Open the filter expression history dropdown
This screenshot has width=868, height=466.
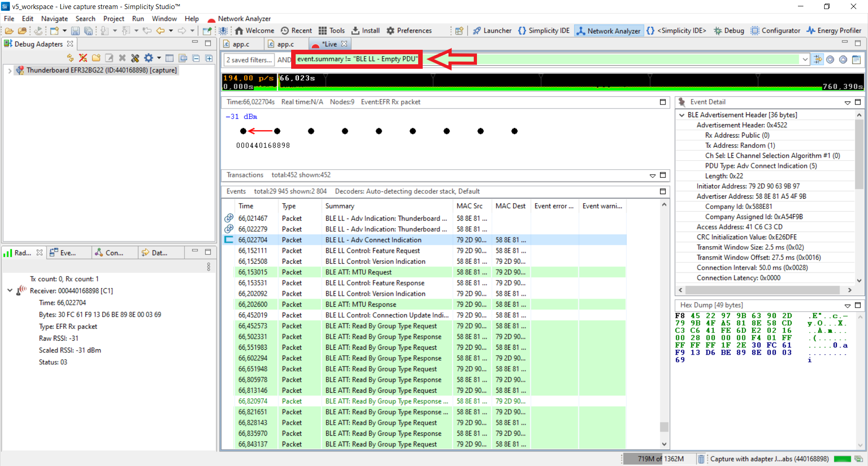tap(805, 59)
